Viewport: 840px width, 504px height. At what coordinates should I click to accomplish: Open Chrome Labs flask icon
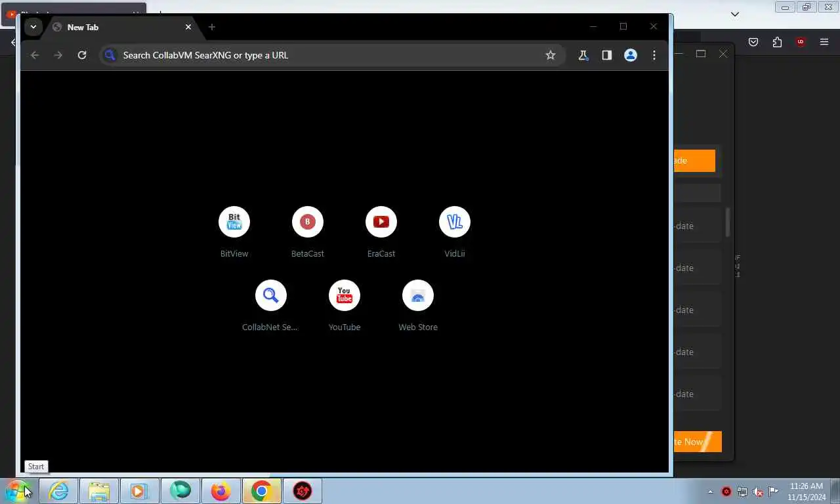click(583, 55)
